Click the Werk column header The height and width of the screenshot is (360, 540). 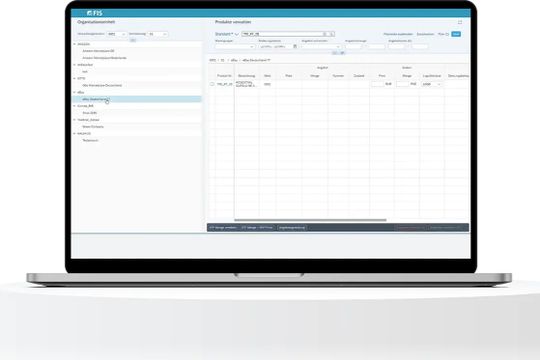[x=267, y=76]
